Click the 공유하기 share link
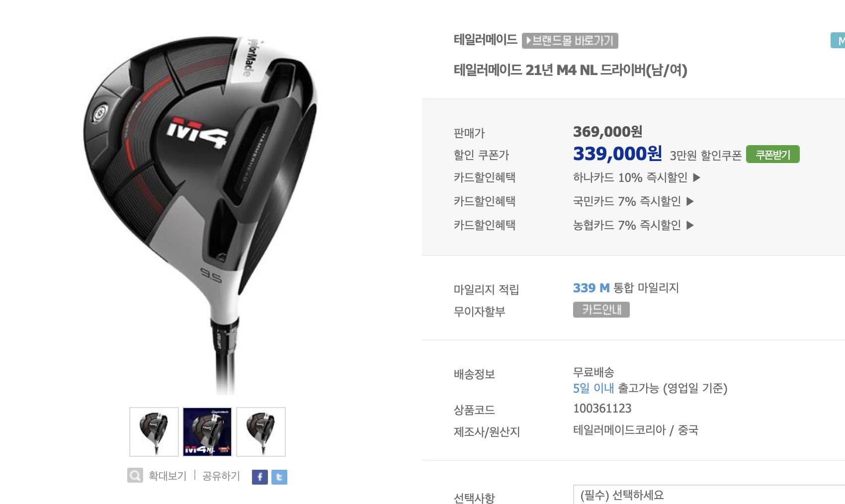 pos(221,476)
